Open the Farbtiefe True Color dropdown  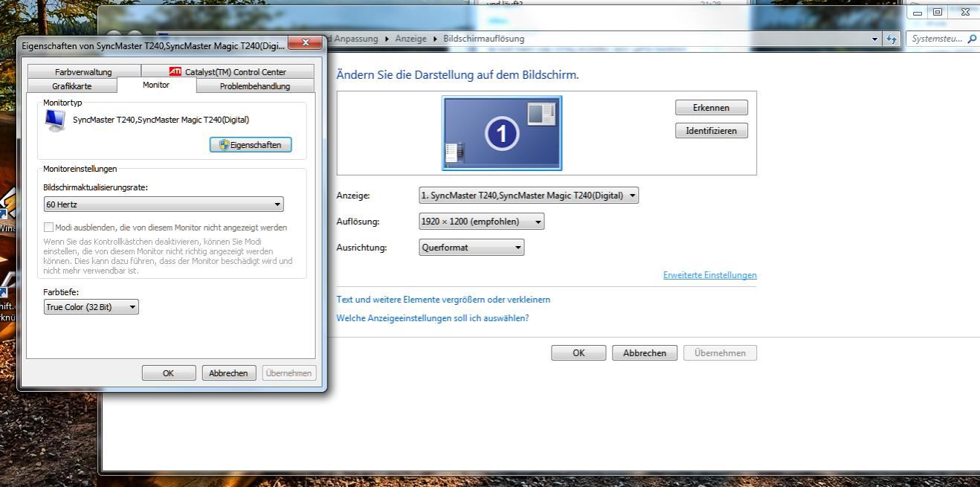[91, 307]
